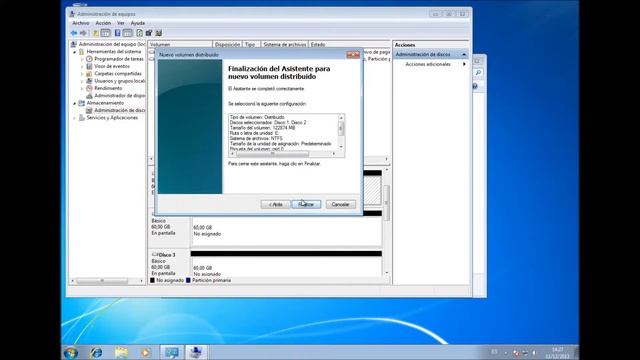Expand the Servicios y Aplicaciones node
The width and height of the screenshot is (640, 360).
click(x=75, y=118)
